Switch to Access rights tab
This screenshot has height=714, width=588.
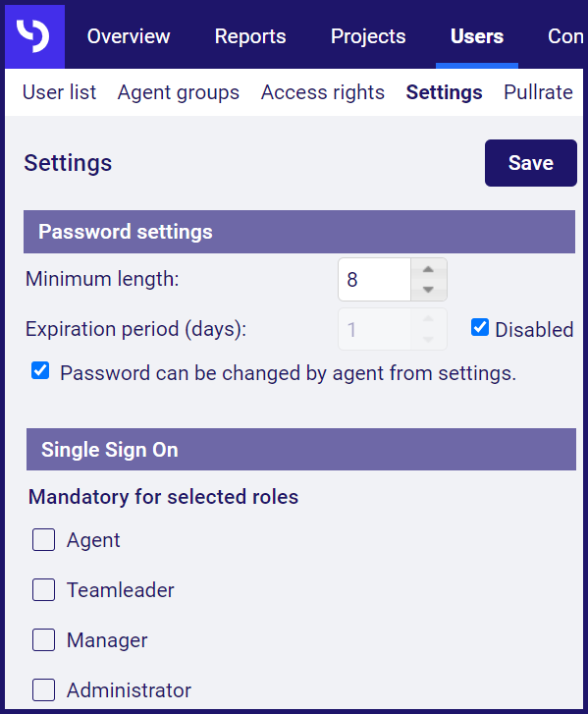pyautogui.click(x=323, y=92)
